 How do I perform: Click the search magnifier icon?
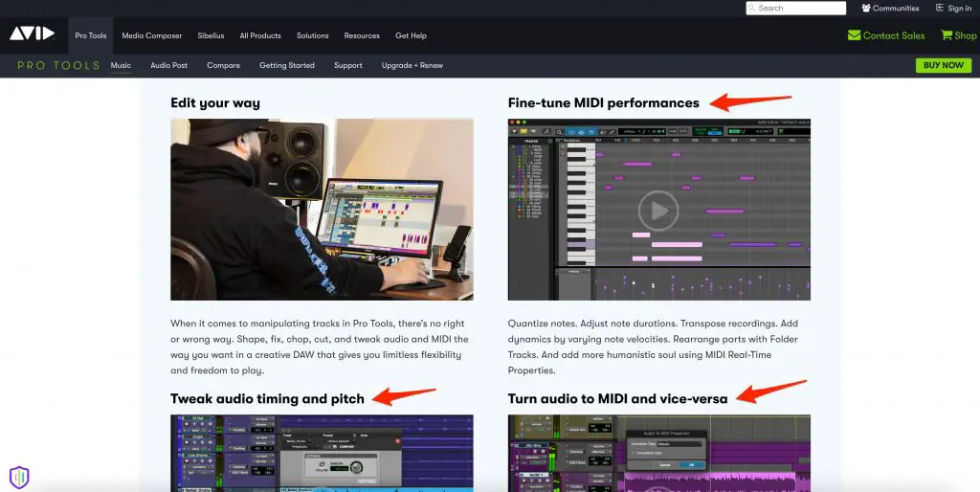751,8
